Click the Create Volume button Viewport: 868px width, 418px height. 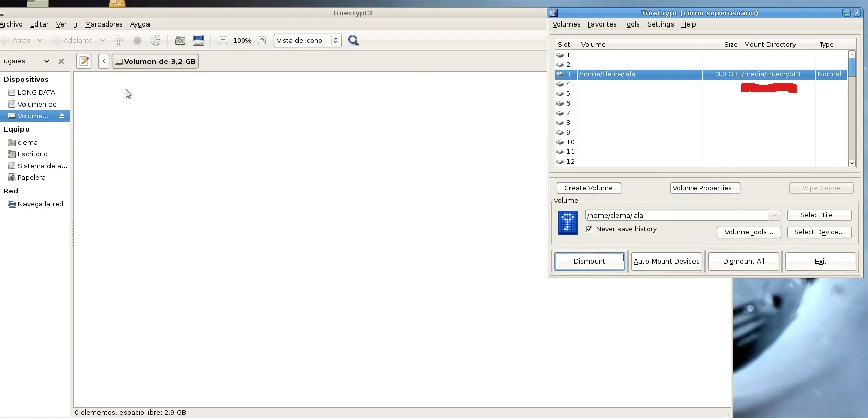pyautogui.click(x=588, y=188)
